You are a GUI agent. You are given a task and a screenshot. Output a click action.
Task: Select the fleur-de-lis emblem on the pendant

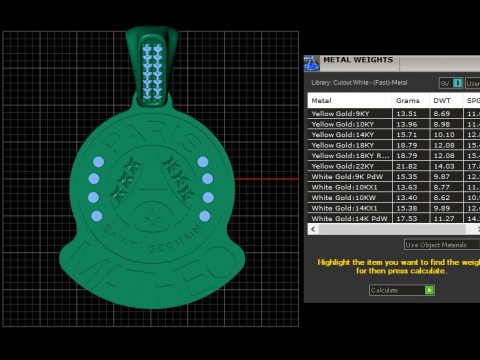tap(152, 218)
